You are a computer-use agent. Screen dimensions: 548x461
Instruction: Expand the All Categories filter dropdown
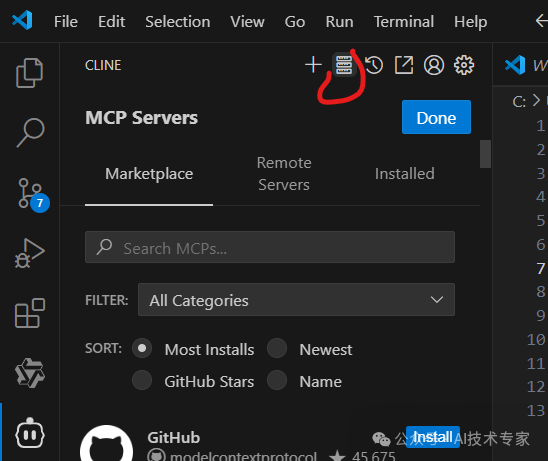pos(296,300)
